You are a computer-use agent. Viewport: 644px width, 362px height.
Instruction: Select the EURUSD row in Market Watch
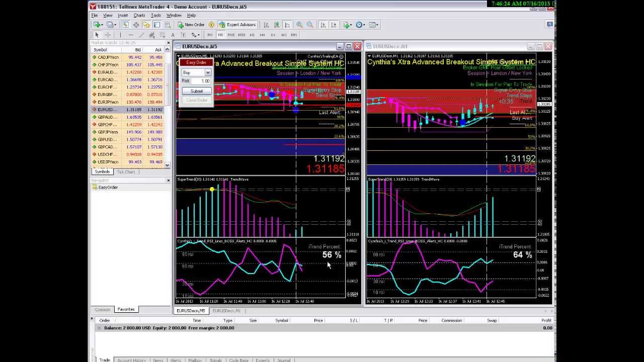128,110
